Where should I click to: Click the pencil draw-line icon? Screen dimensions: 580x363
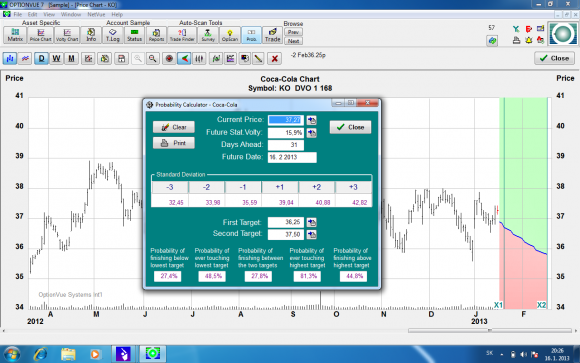coord(258,58)
